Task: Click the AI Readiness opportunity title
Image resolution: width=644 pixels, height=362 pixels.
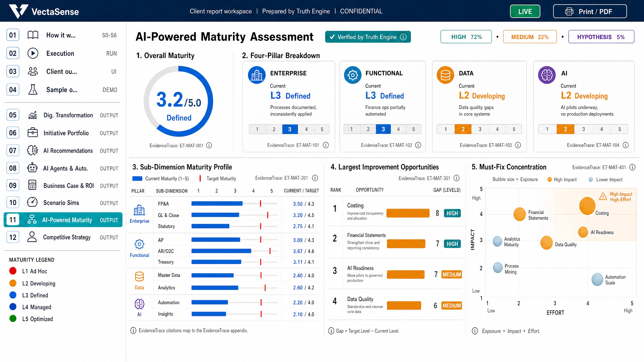Action: [360, 268]
